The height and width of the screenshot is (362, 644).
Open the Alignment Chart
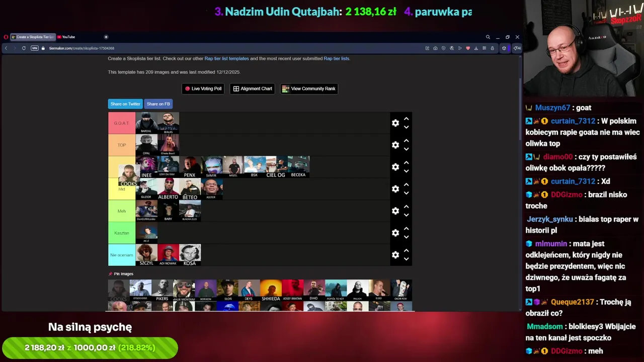253,88
